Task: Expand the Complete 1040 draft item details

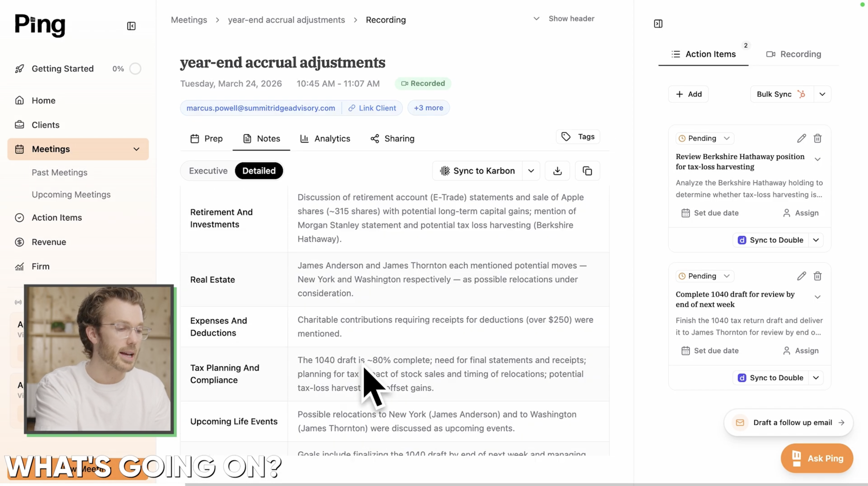Action: pyautogui.click(x=817, y=297)
